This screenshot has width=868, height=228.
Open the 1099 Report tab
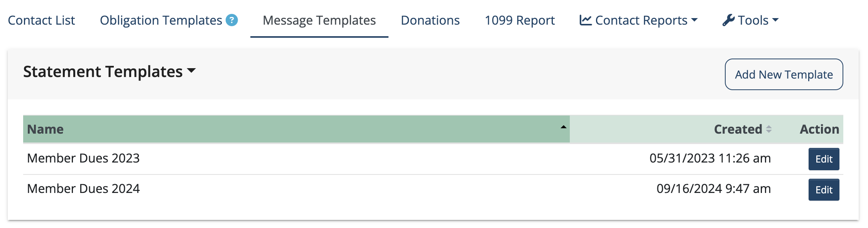click(x=520, y=20)
